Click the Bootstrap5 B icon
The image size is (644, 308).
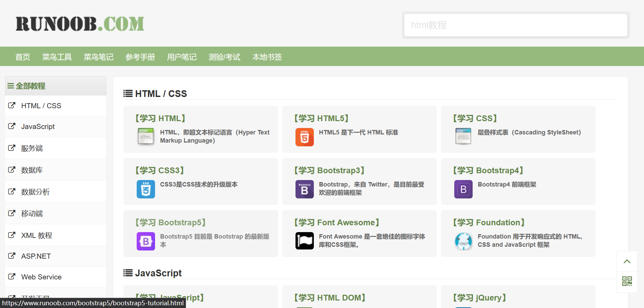click(146, 241)
